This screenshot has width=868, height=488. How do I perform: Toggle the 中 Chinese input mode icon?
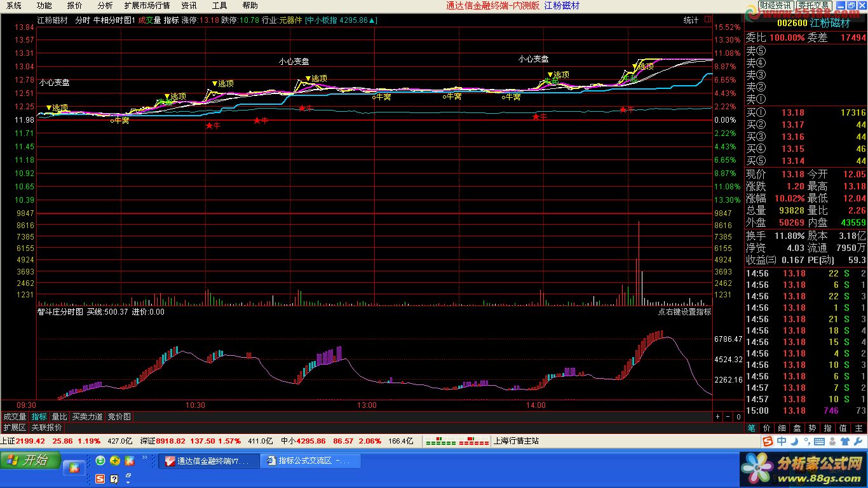782,441
